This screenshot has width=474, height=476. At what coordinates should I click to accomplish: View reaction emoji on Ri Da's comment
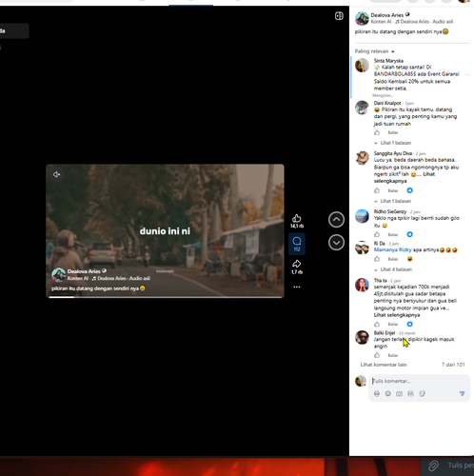click(x=409, y=259)
